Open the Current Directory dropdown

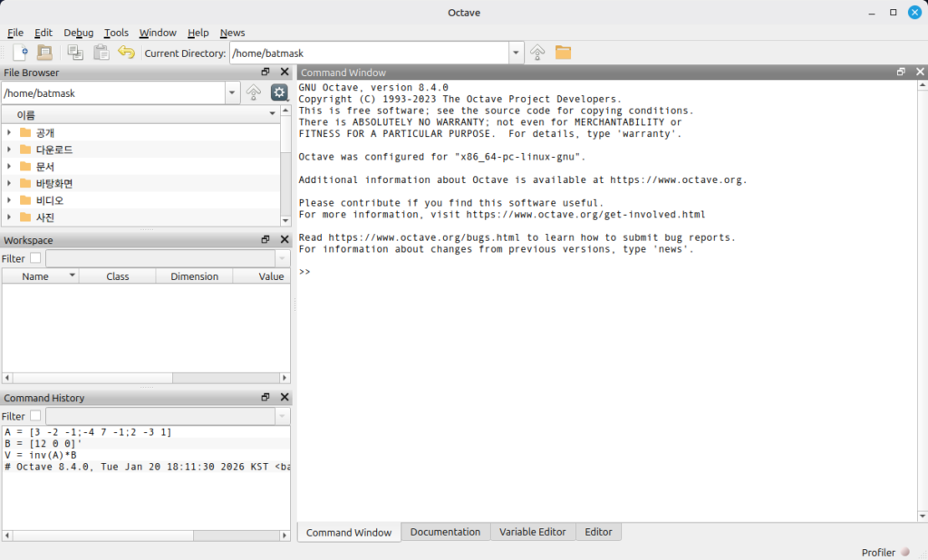point(517,53)
